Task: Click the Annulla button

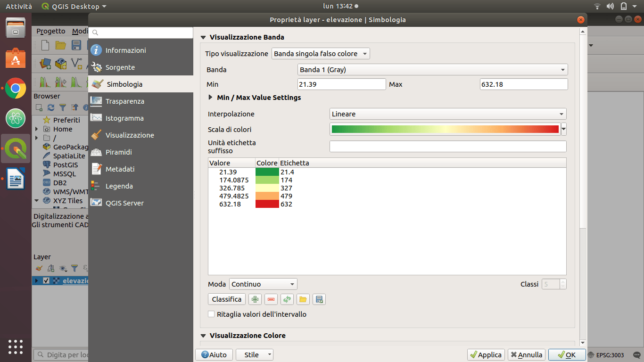Action: click(x=527, y=355)
